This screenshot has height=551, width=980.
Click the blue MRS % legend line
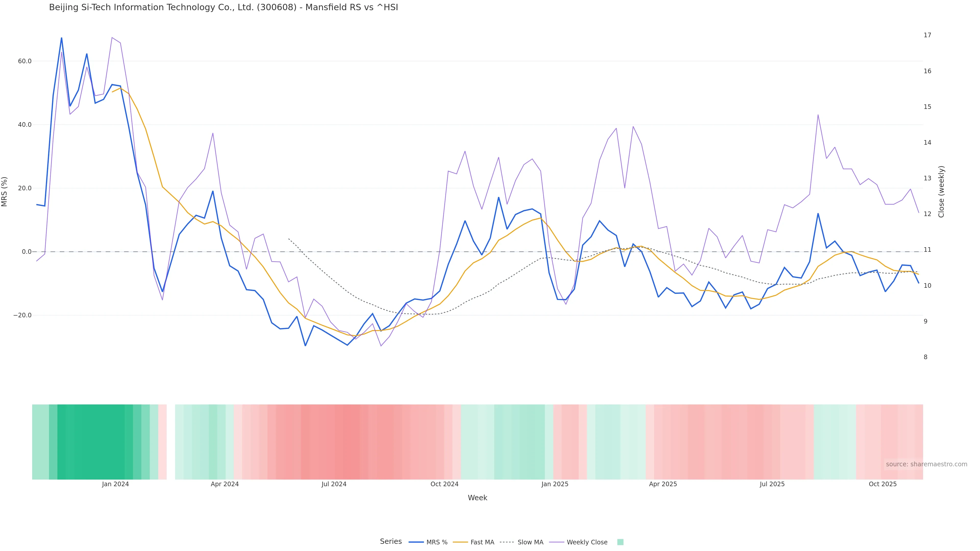[x=416, y=542]
